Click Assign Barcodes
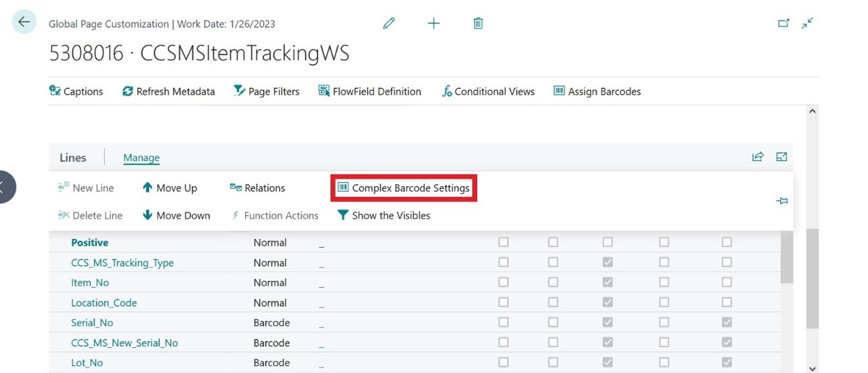 pyautogui.click(x=597, y=91)
